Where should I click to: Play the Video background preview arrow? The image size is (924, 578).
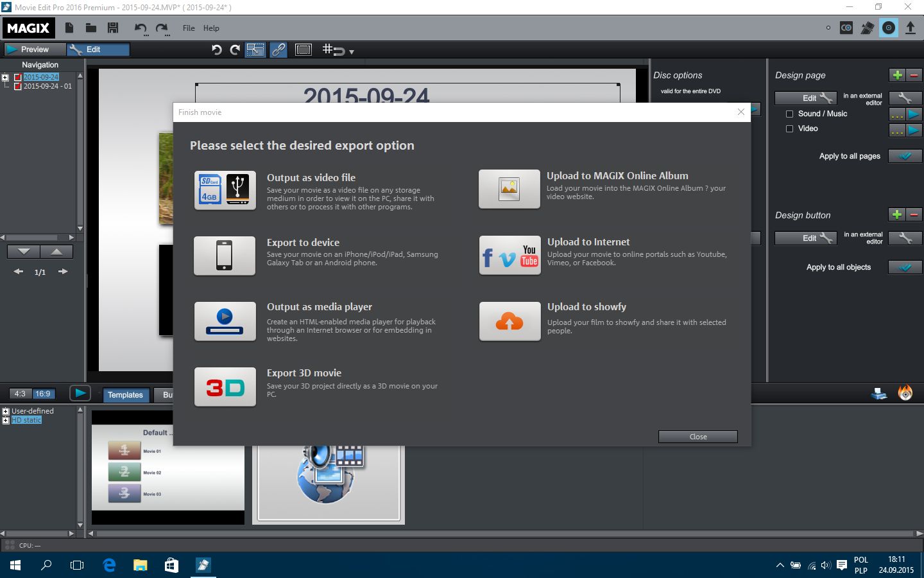[914, 130]
